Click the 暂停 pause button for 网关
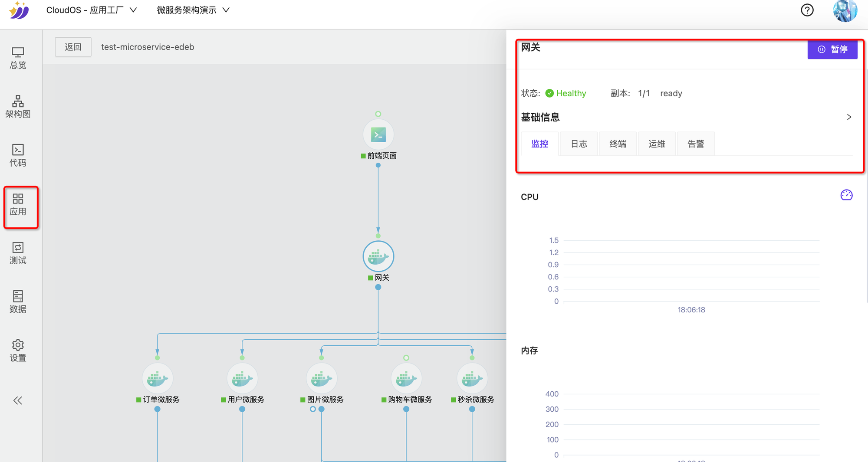 pyautogui.click(x=832, y=49)
